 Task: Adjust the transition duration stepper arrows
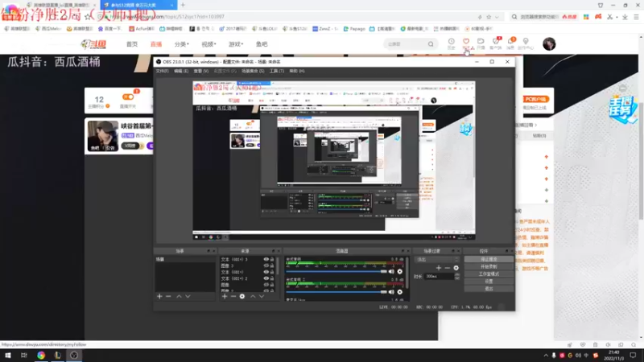point(457,277)
